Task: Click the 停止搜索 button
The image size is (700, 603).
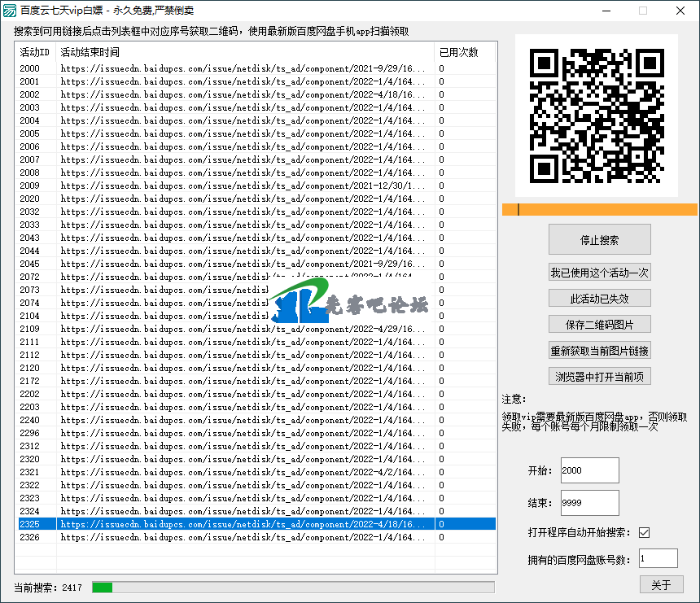Action: (599, 240)
